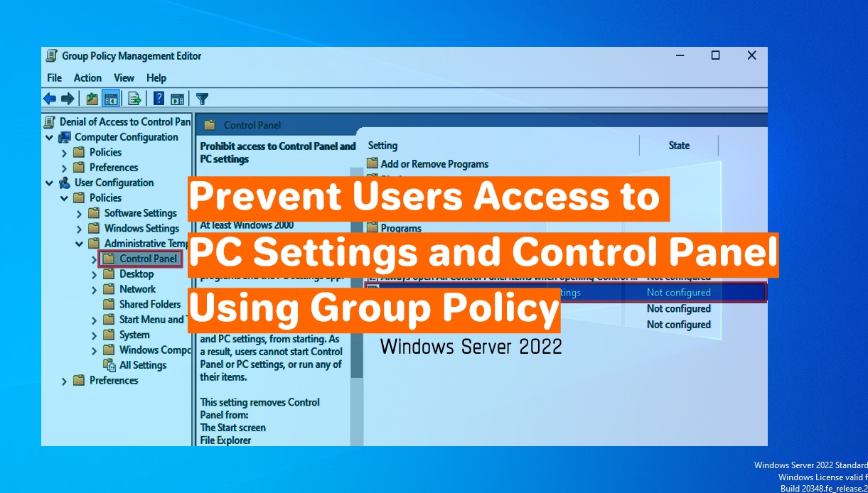Viewport: 868px width, 493px height.
Task: Select the Administrative Templates tree label
Action: point(146,243)
